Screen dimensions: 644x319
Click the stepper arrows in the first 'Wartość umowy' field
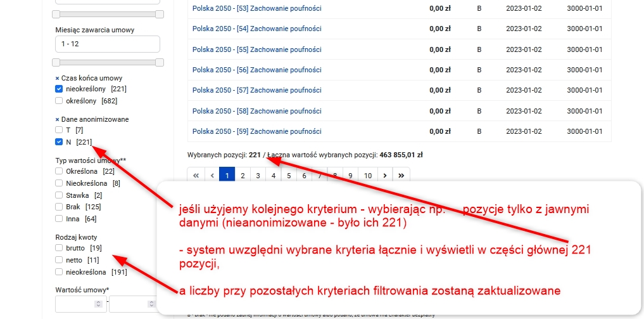point(98,304)
